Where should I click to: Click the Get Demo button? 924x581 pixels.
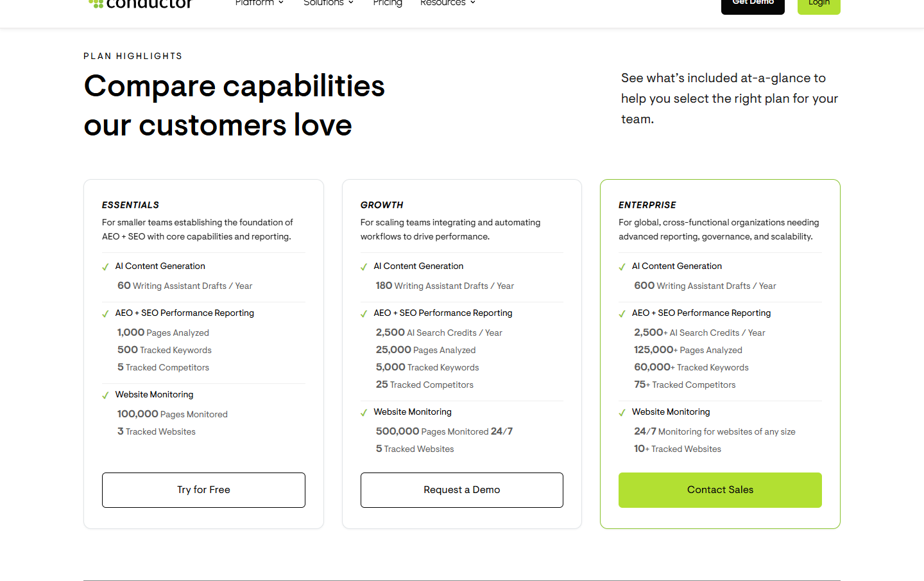click(x=753, y=6)
